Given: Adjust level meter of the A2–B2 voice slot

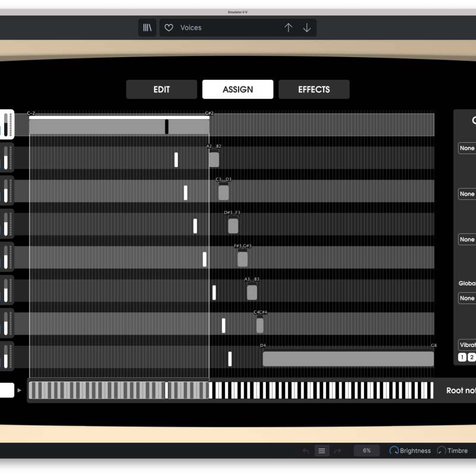Looking at the screenshot, I should click(x=6, y=158).
